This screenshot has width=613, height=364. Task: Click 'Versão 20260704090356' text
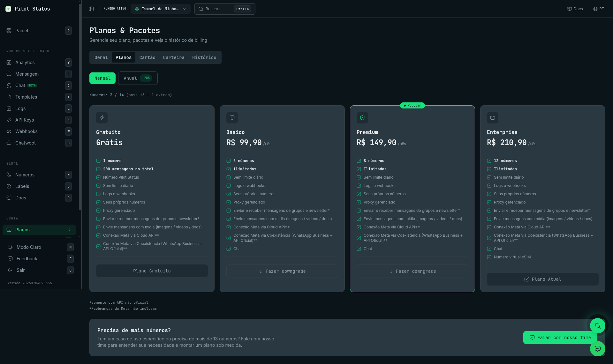pyautogui.click(x=30, y=283)
